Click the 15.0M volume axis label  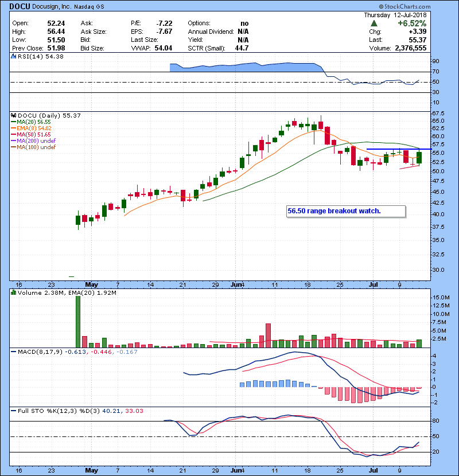click(441, 298)
